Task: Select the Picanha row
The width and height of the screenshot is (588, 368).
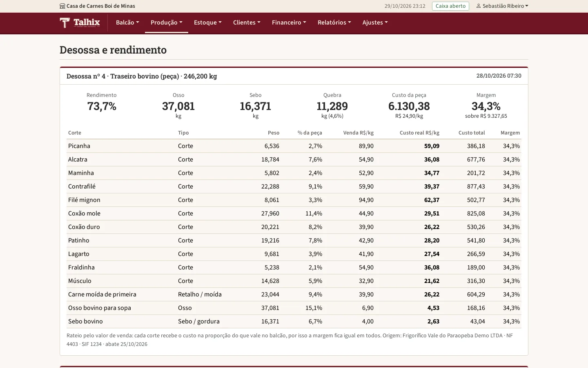Action: [x=294, y=146]
